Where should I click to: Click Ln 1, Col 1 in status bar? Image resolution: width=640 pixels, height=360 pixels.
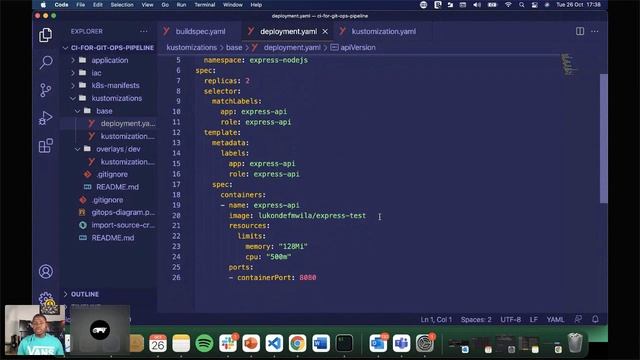[436, 319]
